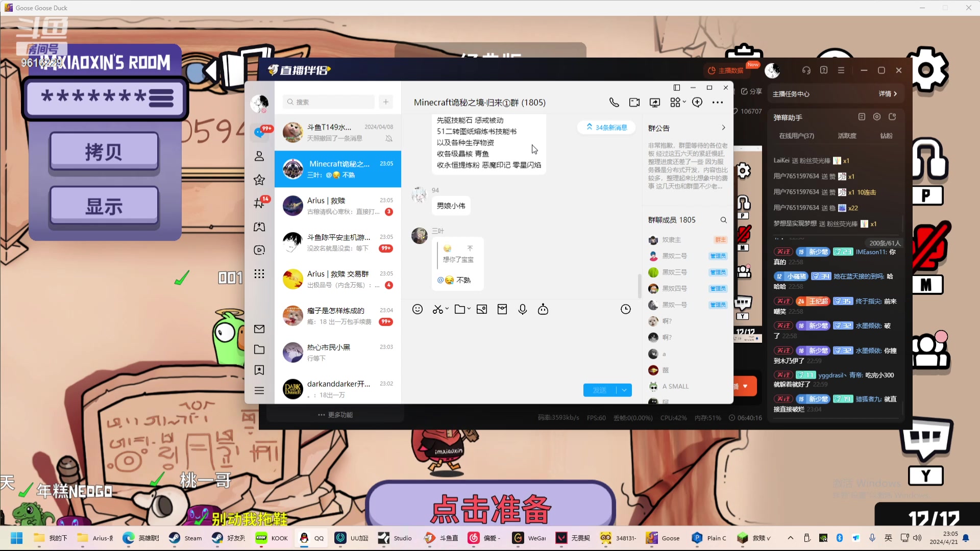
Task: Open the QQ files folder sidebar icon
Action: [x=259, y=349]
